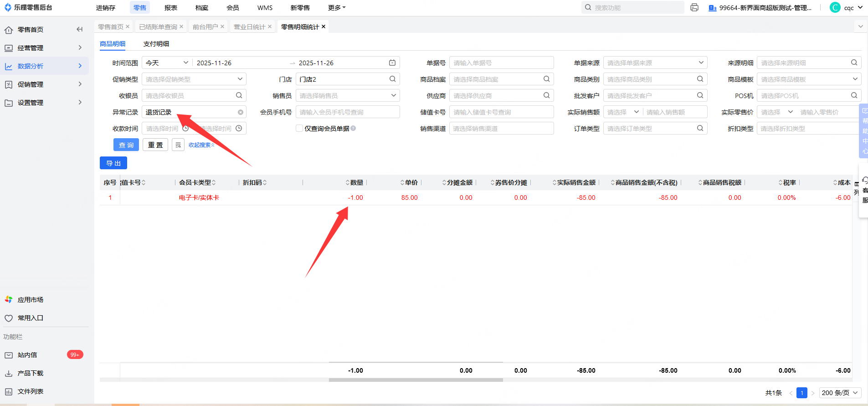Click the search icon in 门店 field

coord(393,79)
